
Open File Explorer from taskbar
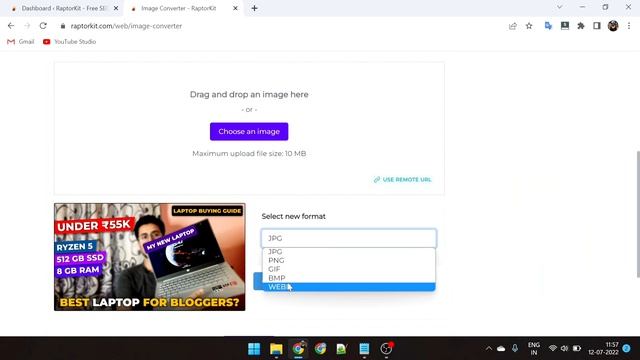(276, 349)
